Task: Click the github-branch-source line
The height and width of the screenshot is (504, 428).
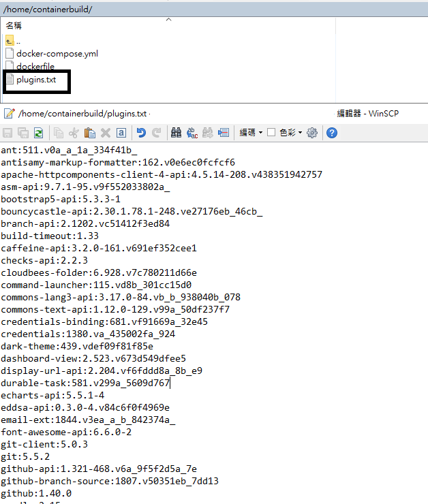Action: [x=110, y=481]
